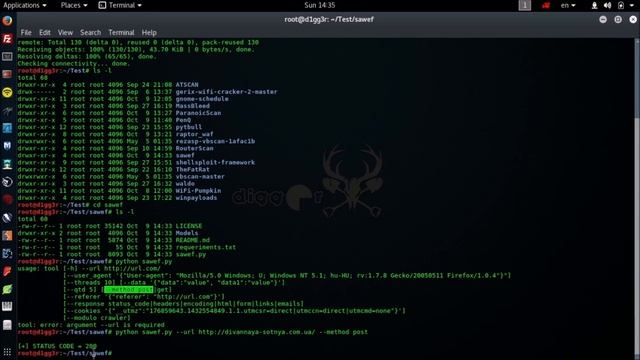640x360 pixels.
Task: Click the README.md file name
Action: (193, 240)
